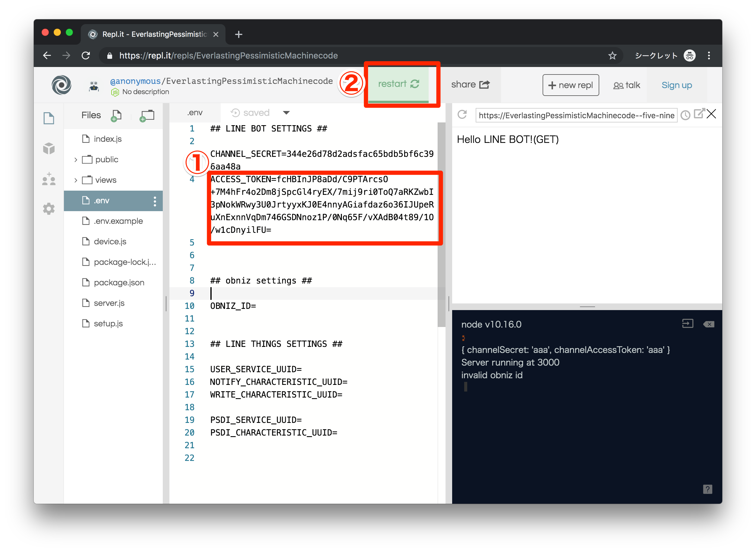The width and height of the screenshot is (756, 552).
Task: Open the talk link
Action: [627, 86]
